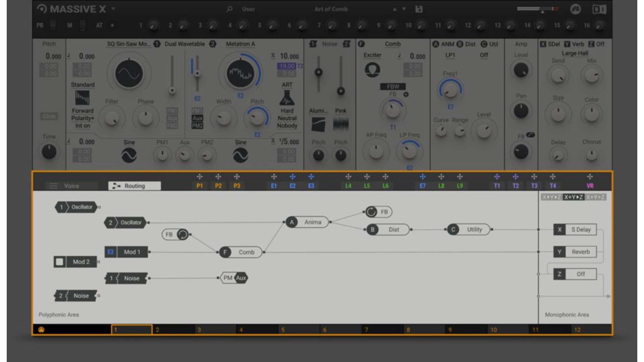Select the T1 tracker tab
The width and height of the screenshot is (644, 362).
[497, 186]
